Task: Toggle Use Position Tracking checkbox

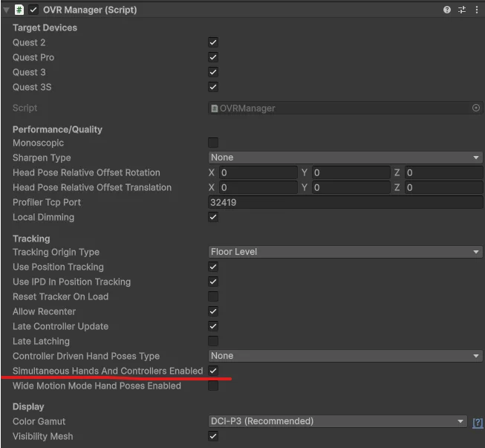Action: click(213, 267)
